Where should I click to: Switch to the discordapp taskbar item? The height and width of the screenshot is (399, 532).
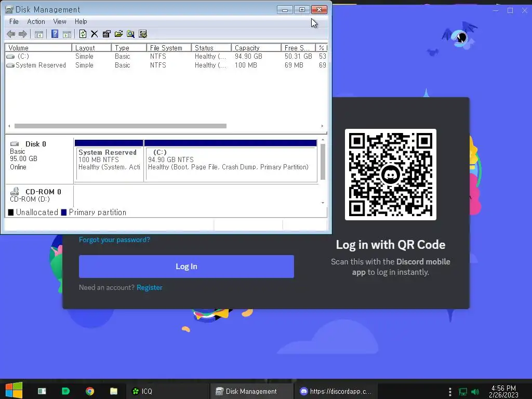pyautogui.click(x=336, y=391)
